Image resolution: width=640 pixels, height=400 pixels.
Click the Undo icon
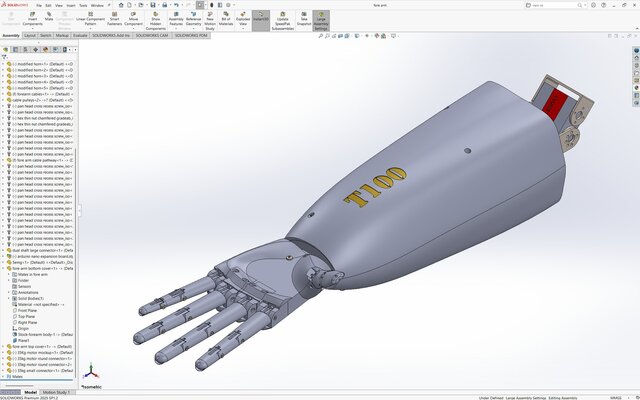coord(176,5)
